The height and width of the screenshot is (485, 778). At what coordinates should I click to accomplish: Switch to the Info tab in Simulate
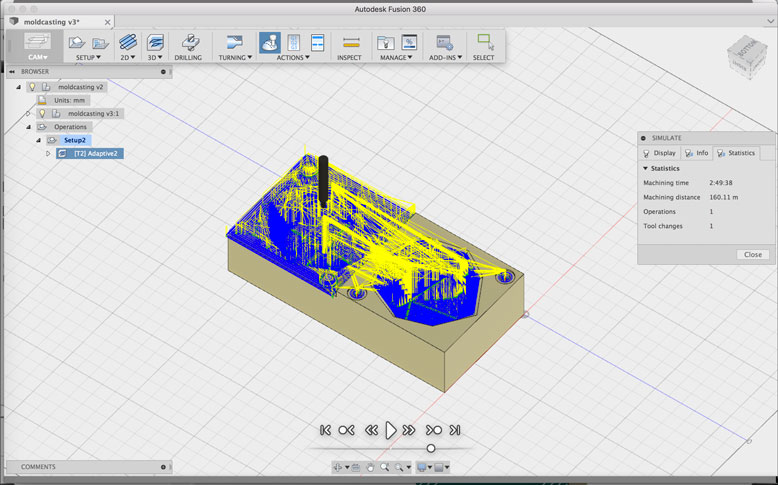point(697,153)
